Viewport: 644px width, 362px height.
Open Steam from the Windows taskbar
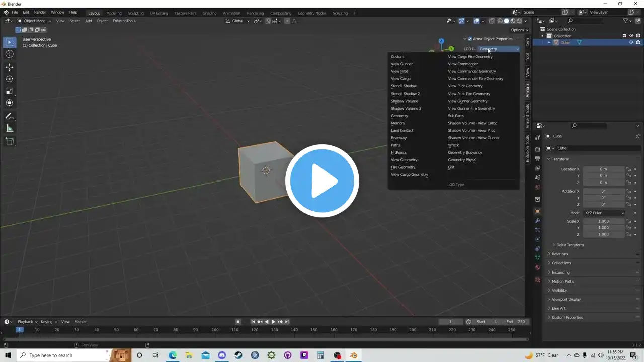coord(238,355)
